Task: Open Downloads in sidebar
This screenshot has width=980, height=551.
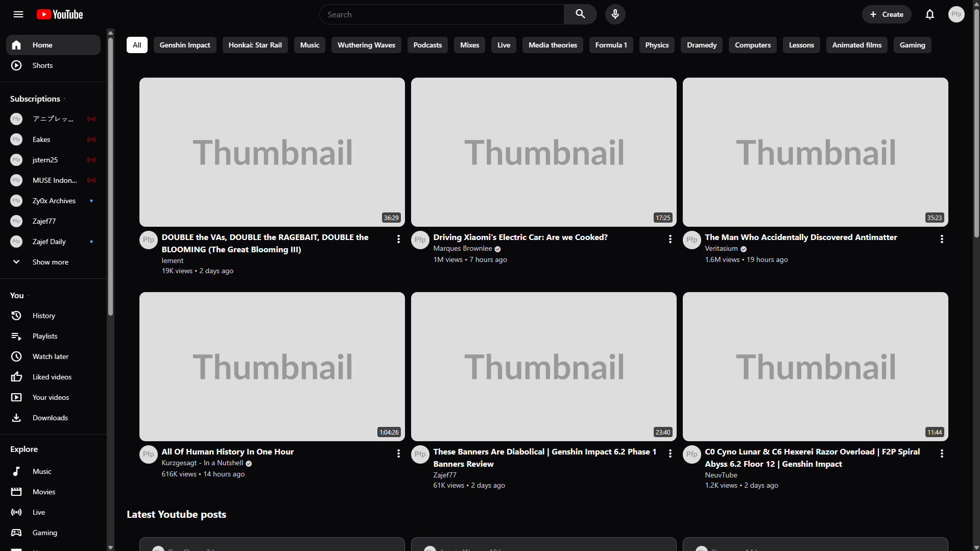Action: (53, 418)
